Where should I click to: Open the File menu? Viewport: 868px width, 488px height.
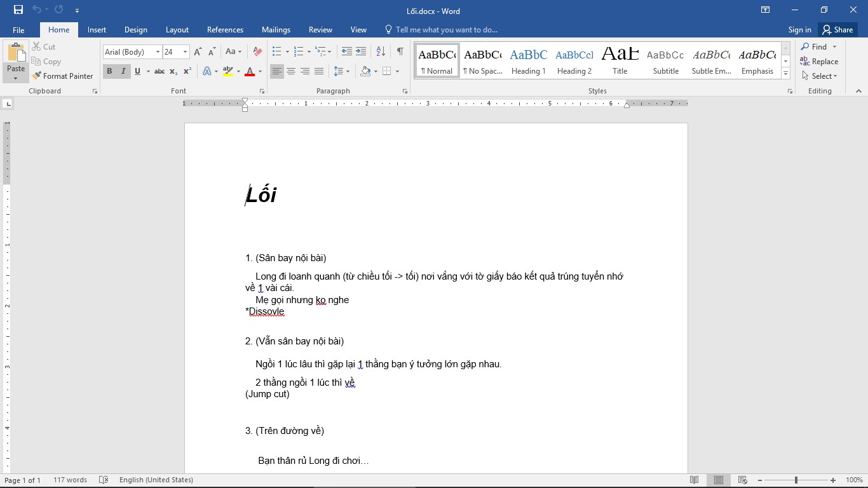tap(18, 30)
